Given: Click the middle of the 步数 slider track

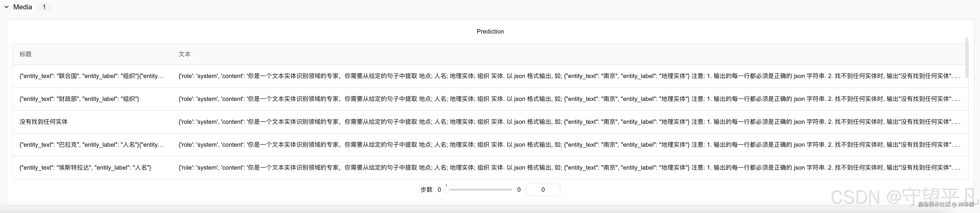Looking at the screenshot, I should click(479, 189).
